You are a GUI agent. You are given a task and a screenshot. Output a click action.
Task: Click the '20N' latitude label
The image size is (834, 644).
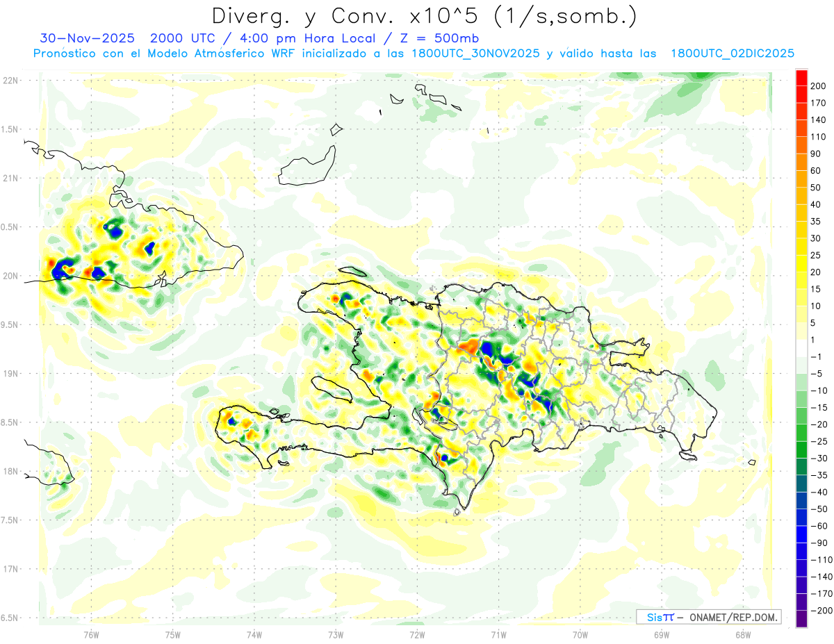[11, 276]
